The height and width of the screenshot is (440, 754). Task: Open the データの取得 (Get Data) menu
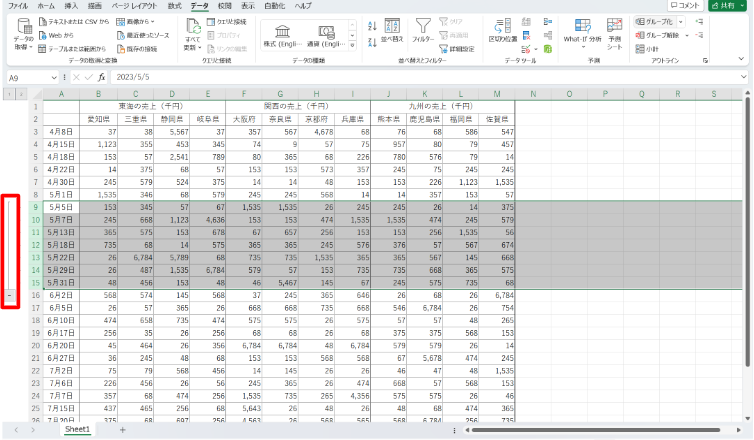tap(23, 34)
